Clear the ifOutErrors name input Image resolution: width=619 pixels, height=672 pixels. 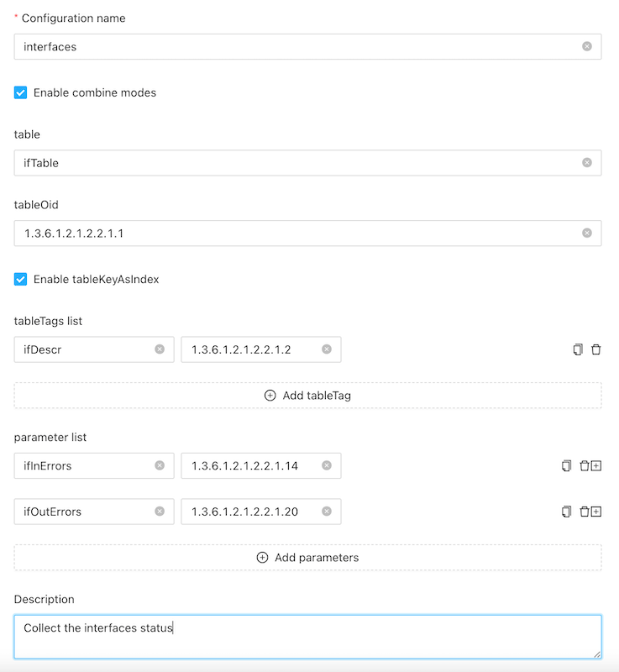point(160,511)
